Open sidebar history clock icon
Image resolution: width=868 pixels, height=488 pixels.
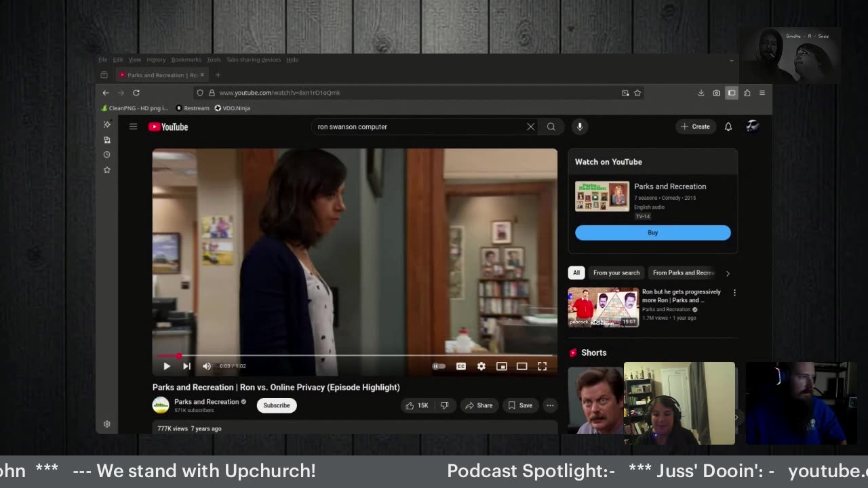[x=106, y=155]
